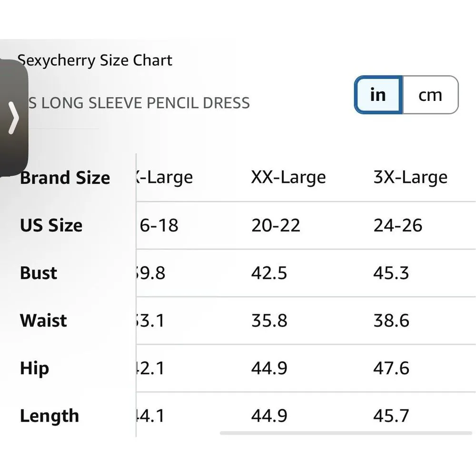Click the Sexycherry Size Chart title
The width and height of the screenshot is (476, 476).
coord(95,60)
